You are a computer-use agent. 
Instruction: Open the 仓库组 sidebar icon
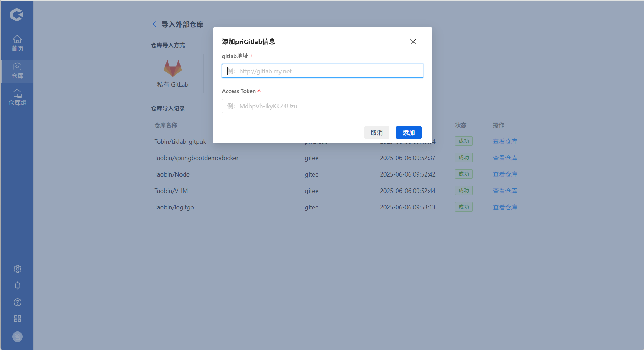[17, 97]
